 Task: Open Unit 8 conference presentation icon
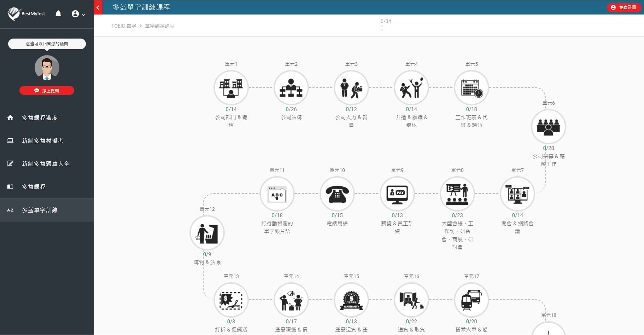(x=457, y=194)
